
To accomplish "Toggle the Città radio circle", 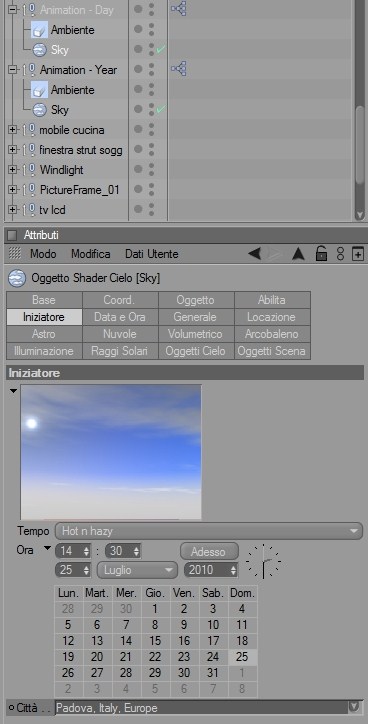I will (12, 708).
